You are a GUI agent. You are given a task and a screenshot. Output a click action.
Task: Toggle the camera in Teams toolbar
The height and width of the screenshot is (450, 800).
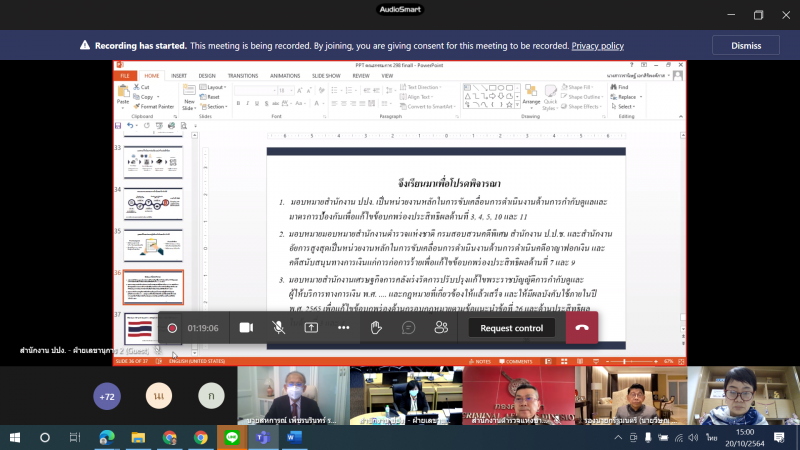pos(246,328)
